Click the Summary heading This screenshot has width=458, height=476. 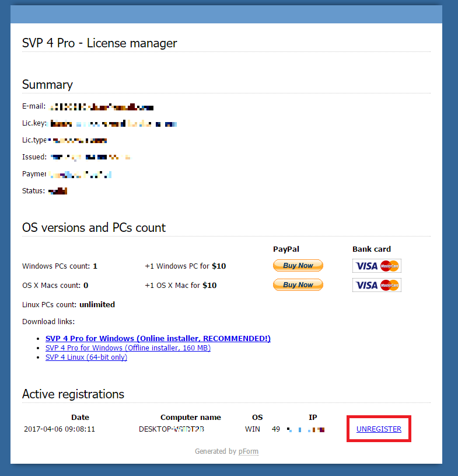pos(47,85)
